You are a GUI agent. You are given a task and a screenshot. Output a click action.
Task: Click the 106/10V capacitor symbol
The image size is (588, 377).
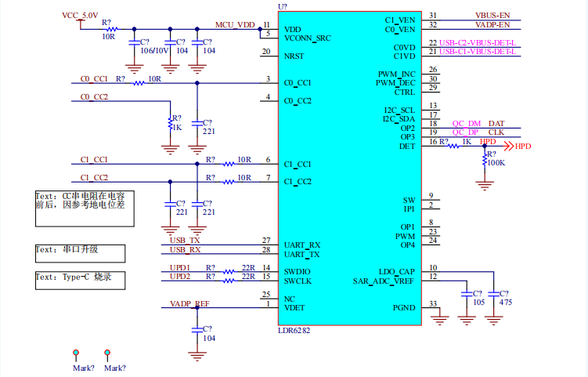(134, 42)
